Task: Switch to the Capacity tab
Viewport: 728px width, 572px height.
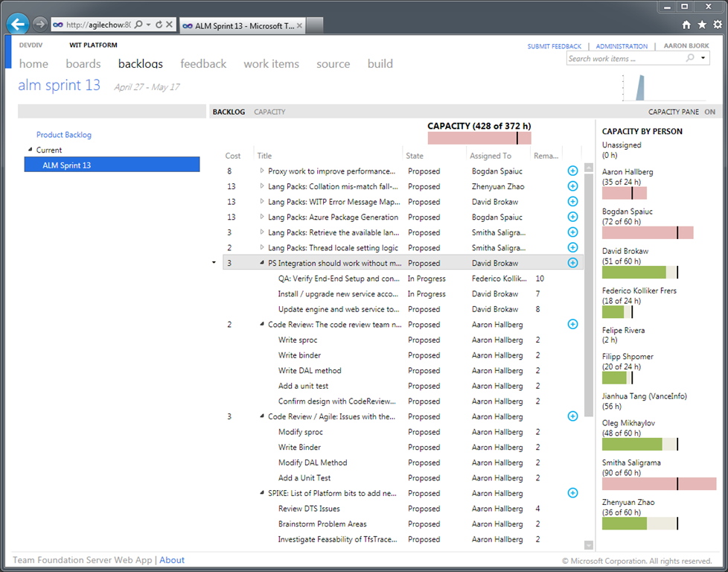Action: tap(269, 112)
